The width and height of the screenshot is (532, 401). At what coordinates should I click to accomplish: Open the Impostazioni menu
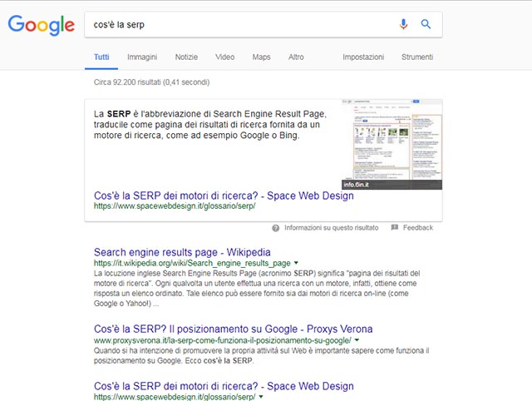(363, 57)
